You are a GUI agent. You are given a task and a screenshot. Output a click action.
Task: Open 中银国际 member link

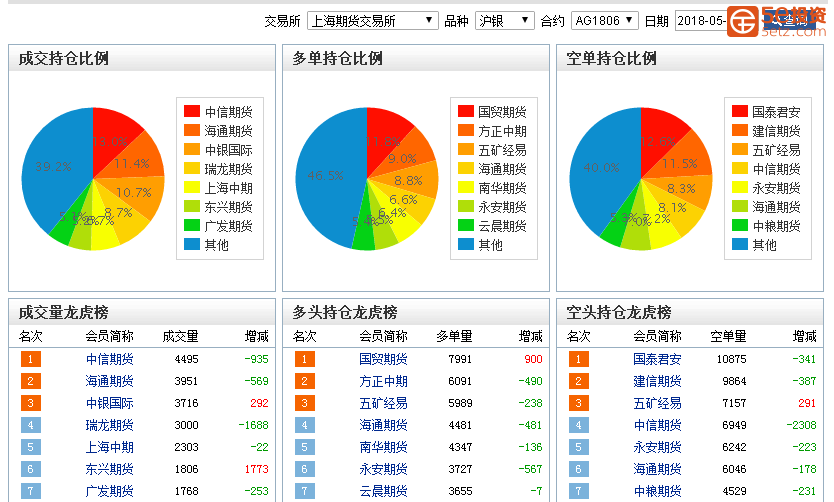110,403
